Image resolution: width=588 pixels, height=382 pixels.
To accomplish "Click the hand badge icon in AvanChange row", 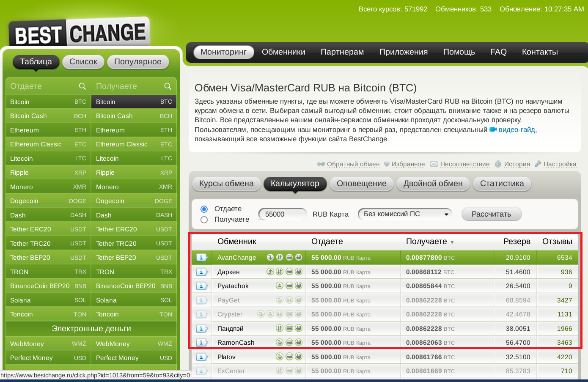I will click(x=299, y=257).
